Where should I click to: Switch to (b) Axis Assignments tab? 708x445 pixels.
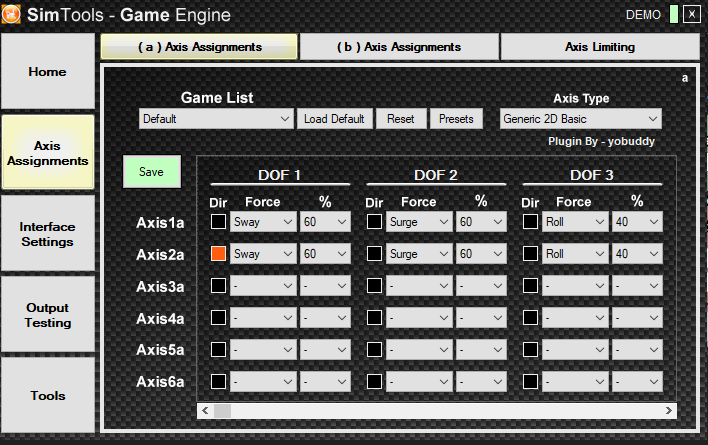click(x=399, y=46)
